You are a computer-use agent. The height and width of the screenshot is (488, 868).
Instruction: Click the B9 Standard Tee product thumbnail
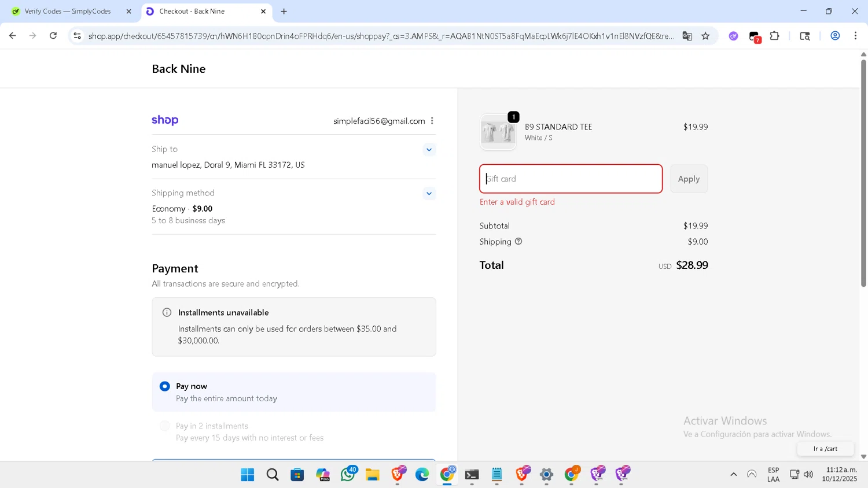[x=498, y=132]
